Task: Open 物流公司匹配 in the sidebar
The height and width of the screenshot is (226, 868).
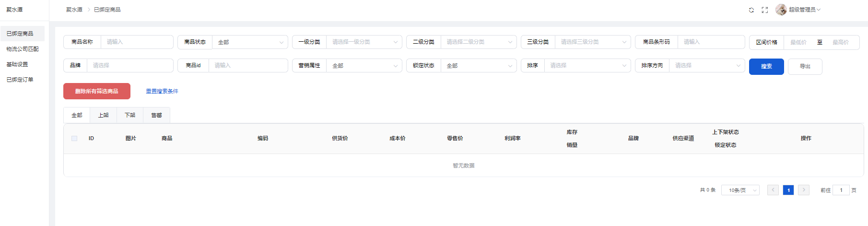Action: 23,49
